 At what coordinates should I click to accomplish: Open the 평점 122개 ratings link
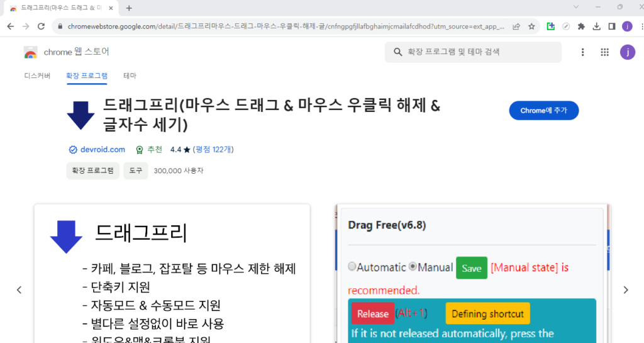[213, 150]
